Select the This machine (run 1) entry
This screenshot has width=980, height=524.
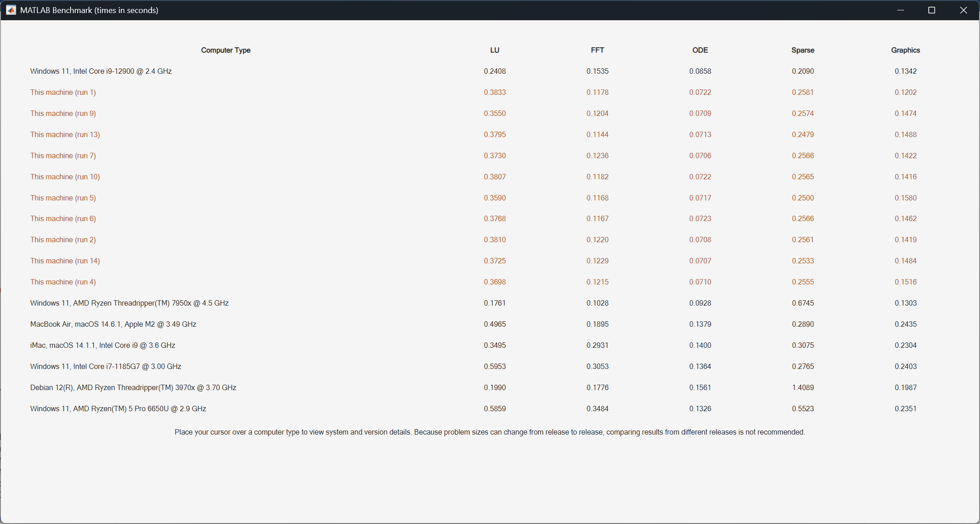point(63,92)
